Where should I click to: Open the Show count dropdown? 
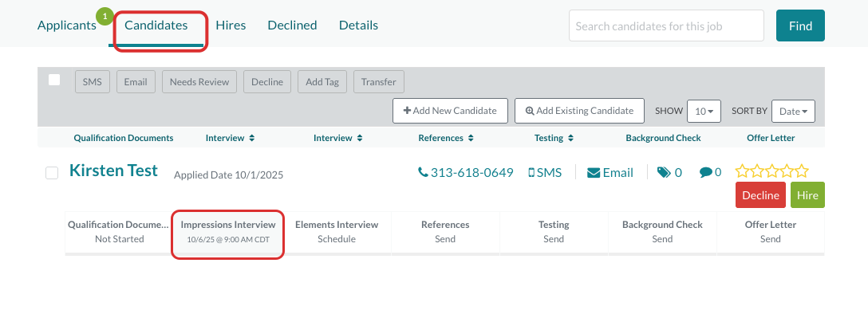pos(704,111)
